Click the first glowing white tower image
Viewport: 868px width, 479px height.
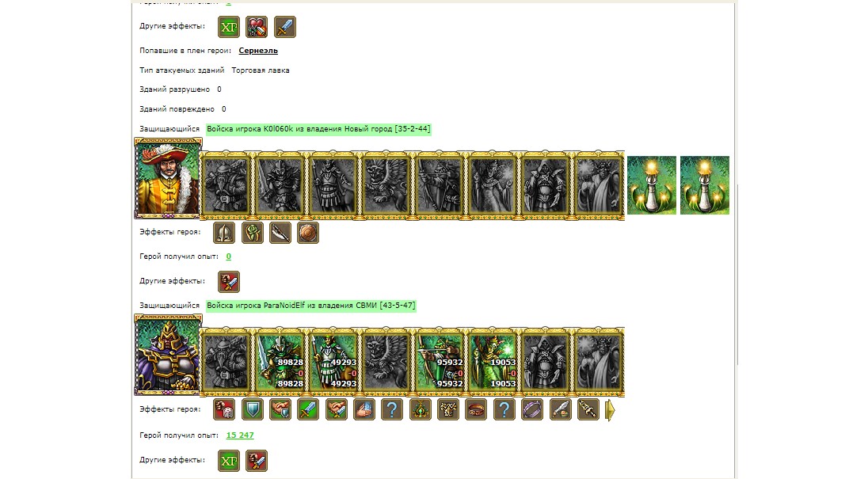(x=652, y=185)
